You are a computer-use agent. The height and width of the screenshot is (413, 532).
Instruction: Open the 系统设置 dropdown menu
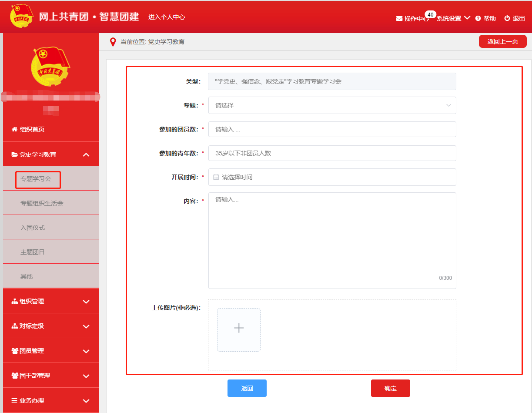453,18
